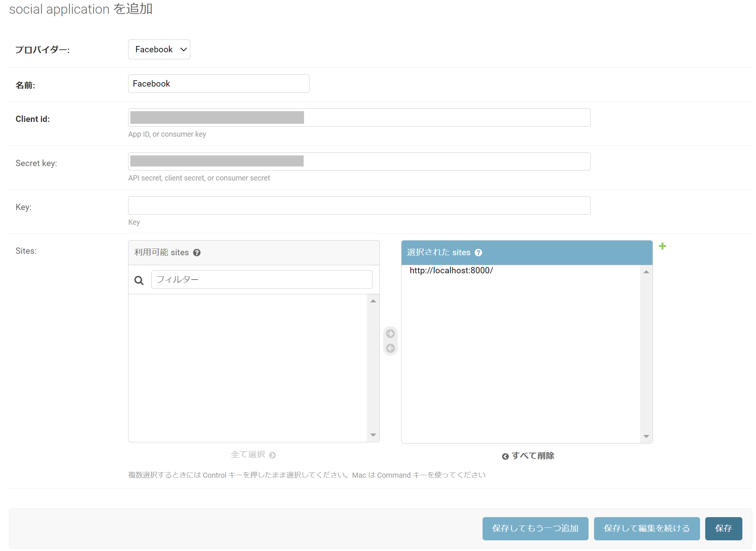Image resolution: width=756 pixels, height=551 pixels.
Task: Click into the 名前 name field
Action: tap(218, 84)
